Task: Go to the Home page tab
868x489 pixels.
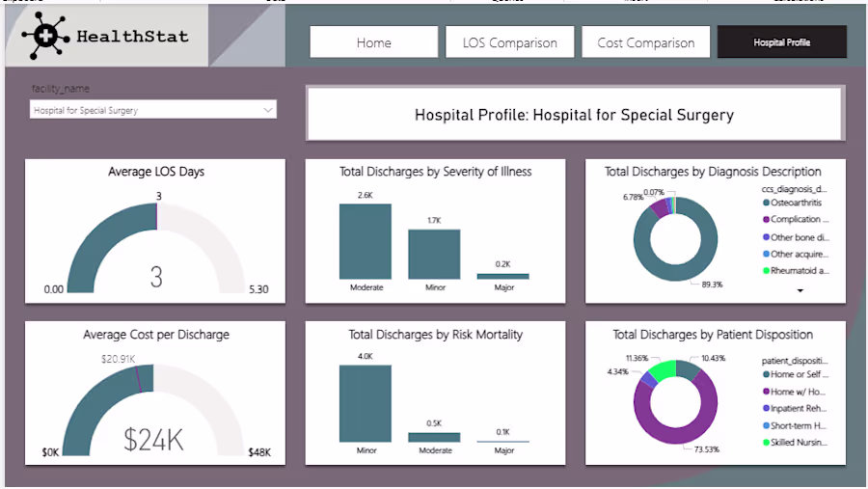Action: click(373, 42)
